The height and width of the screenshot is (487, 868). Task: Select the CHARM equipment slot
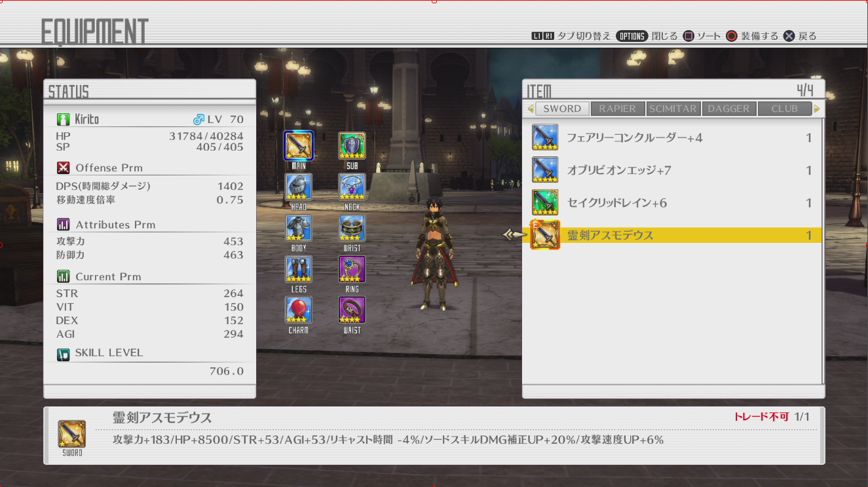point(299,310)
